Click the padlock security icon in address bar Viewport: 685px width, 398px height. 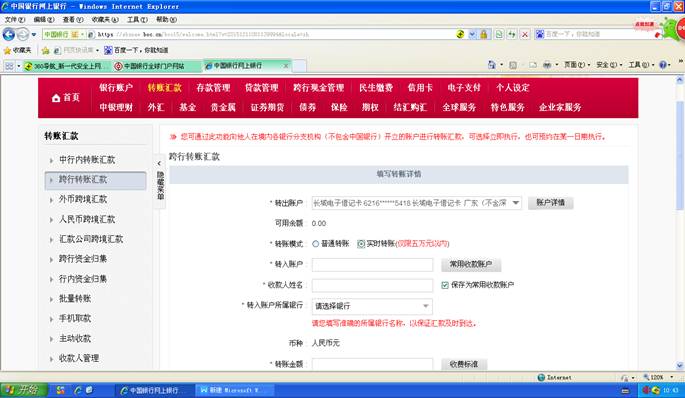tap(484, 34)
